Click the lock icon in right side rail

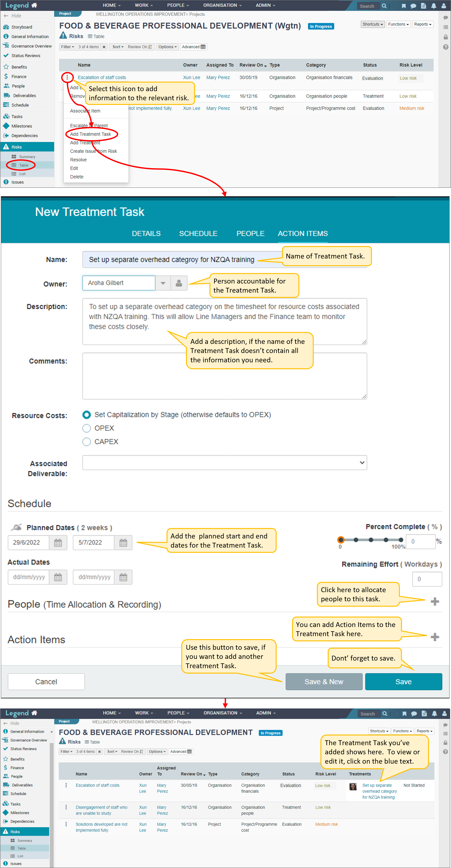(446, 37)
